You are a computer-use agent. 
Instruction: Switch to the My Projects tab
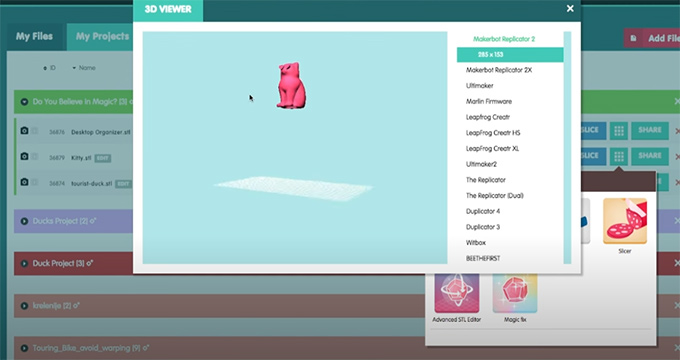point(102,36)
